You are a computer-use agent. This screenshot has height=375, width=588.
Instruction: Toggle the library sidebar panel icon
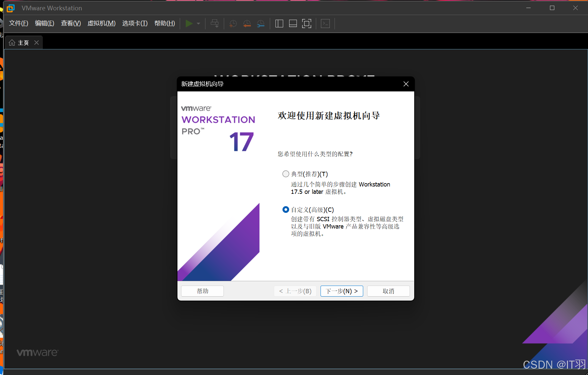pos(279,23)
